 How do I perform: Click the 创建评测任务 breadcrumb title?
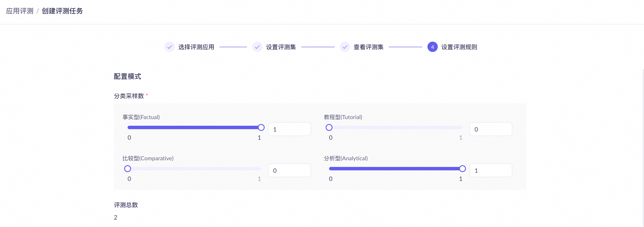pyautogui.click(x=62, y=11)
